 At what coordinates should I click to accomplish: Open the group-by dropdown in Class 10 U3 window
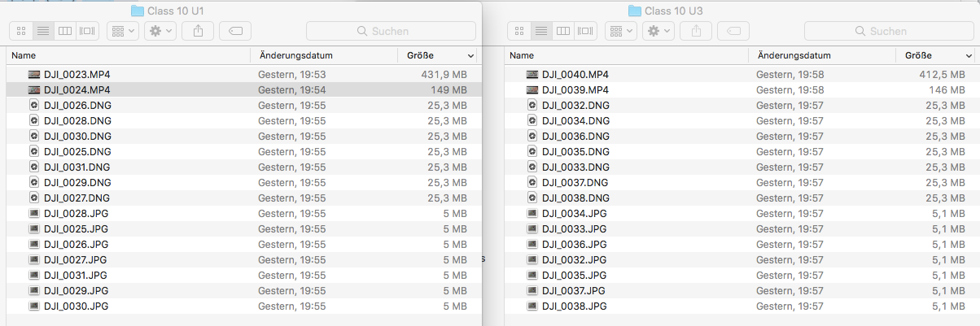(621, 31)
